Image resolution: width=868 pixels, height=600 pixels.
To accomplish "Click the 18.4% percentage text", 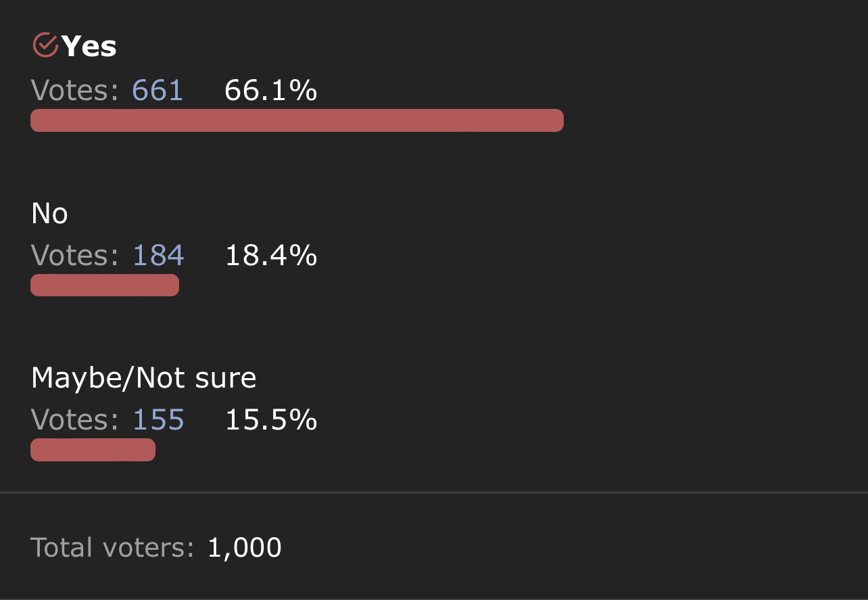I will tap(270, 255).
